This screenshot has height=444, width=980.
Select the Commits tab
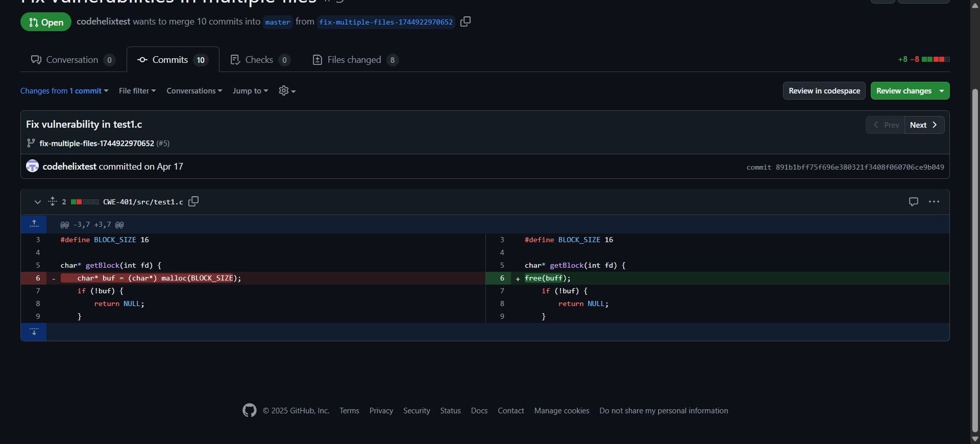coord(173,60)
